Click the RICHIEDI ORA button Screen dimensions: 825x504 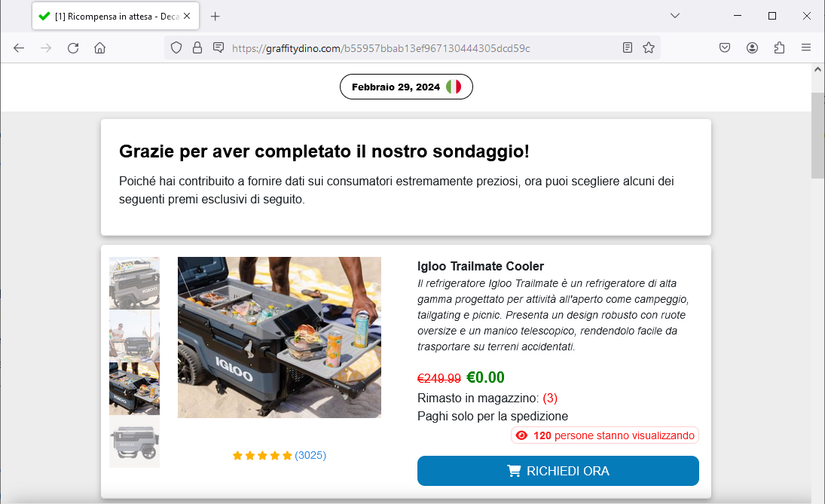[x=558, y=471]
